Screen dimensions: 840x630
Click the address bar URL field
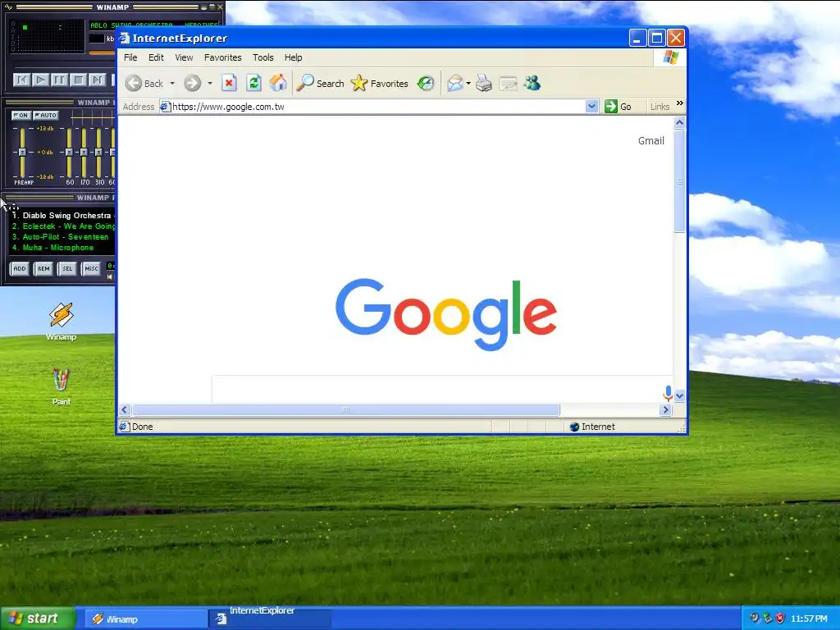coord(377,107)
